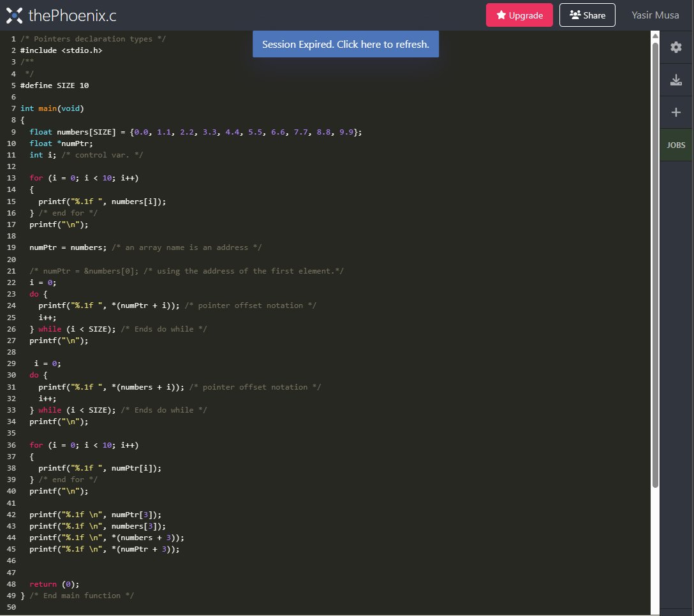This screenshot has height=616, width=694.
Task: Add new item with plus icon
Action: pyautogui.click(x=676, y=112)
